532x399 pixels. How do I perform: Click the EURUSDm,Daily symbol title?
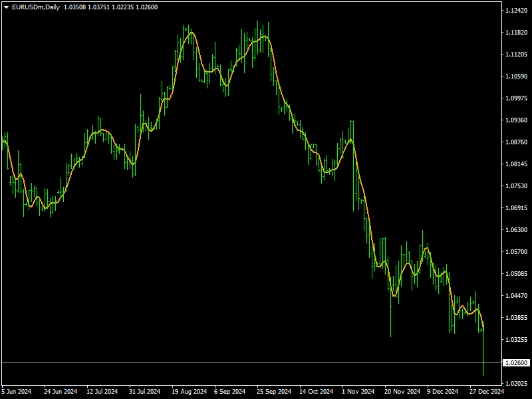(36, 7)
